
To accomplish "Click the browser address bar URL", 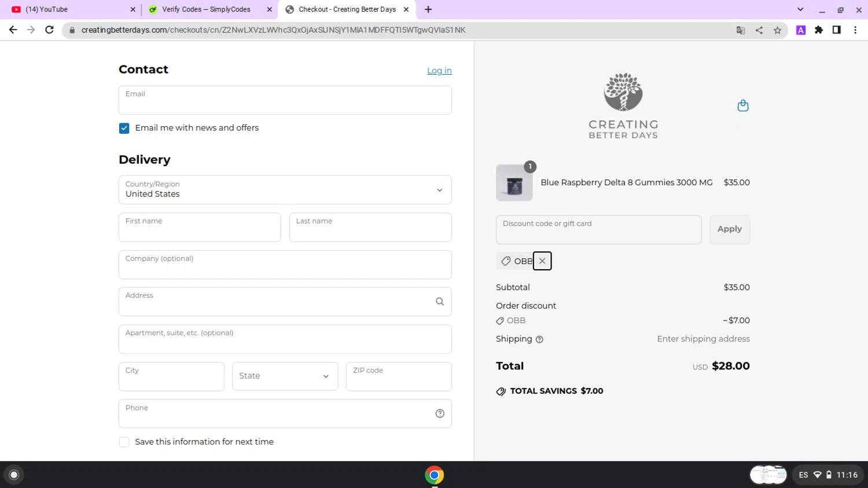I will click(273, 30).
